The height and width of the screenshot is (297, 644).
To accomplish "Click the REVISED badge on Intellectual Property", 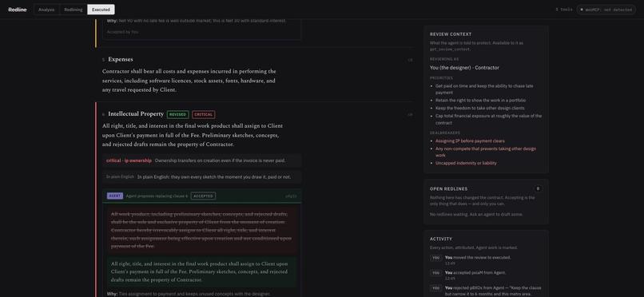I will coord(178,114).
